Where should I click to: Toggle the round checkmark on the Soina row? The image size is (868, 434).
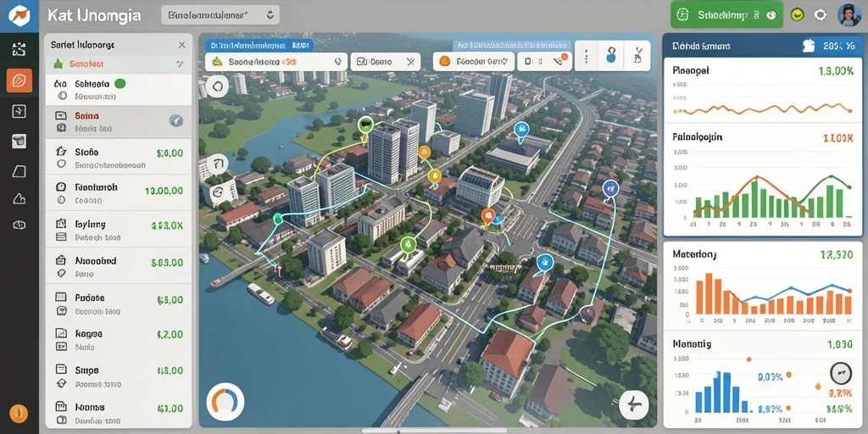click(176, 121)
